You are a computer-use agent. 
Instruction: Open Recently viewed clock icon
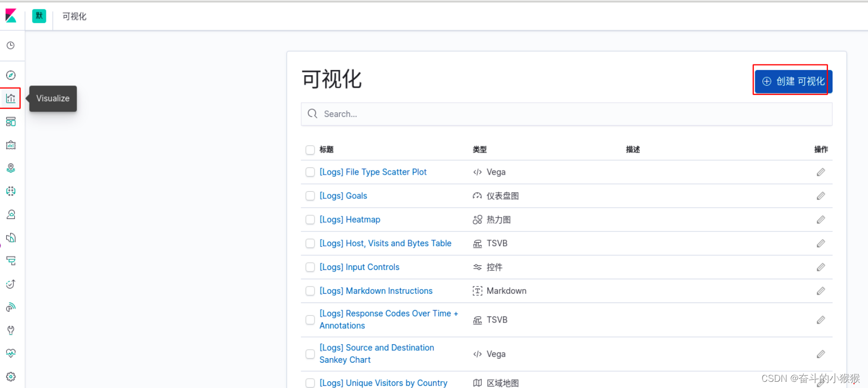click(11, 45)
